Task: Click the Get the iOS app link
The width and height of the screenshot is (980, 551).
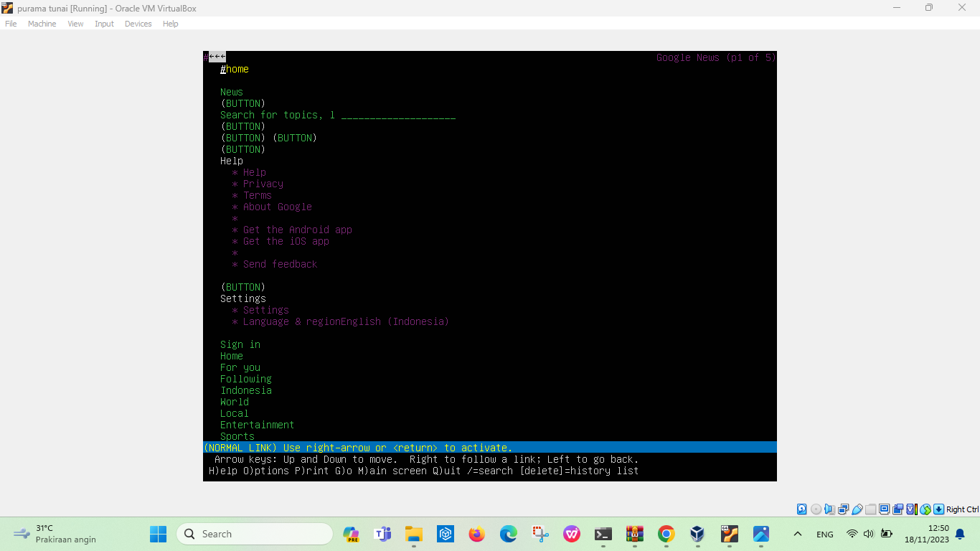Action: tap(286, 241)
